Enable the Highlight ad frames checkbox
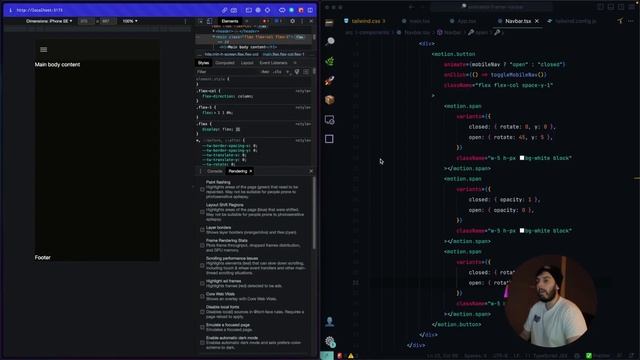 click(x=202, y=283)
